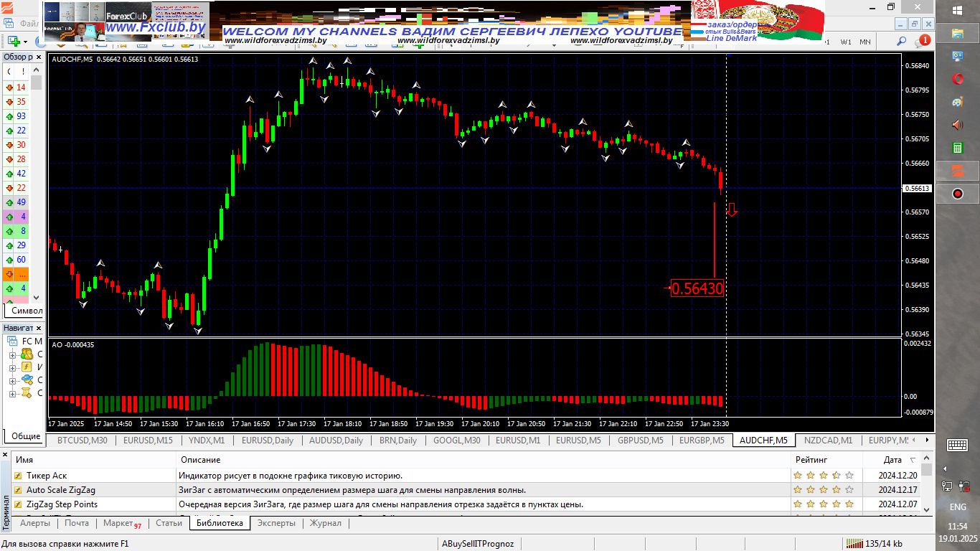Expand the accounts node with people icon
Screen dimensions: 980x551
[x=12, y=354]
